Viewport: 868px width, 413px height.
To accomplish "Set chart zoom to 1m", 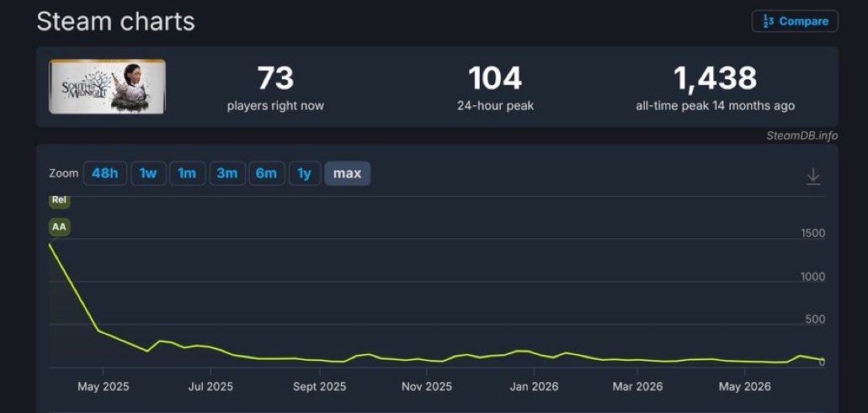I will 187,173.
